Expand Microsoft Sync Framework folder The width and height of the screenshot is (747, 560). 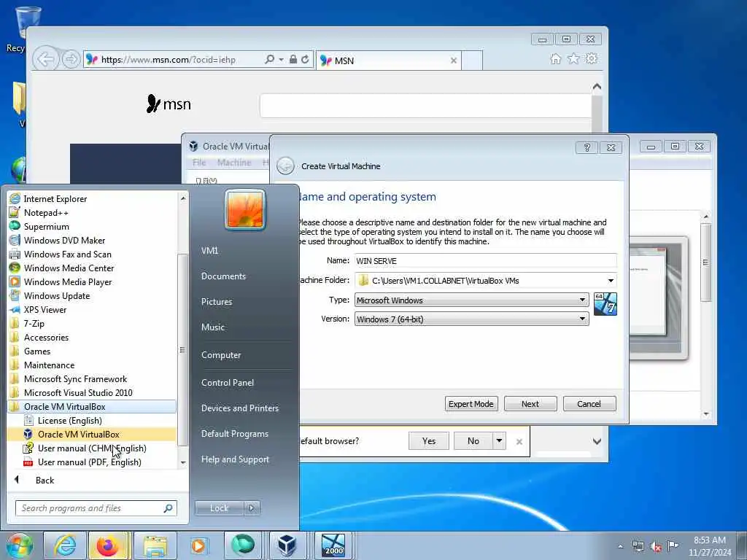[x=75, y=378]
